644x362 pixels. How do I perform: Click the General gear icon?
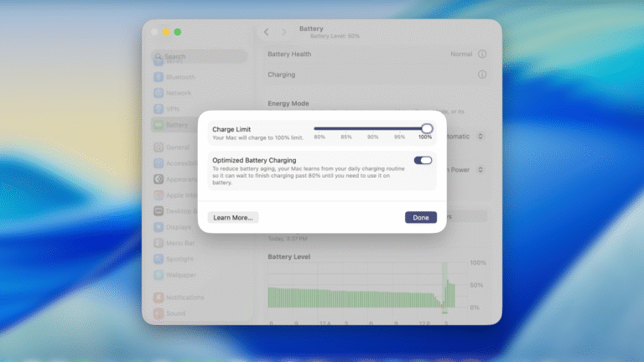(x=158, y=147)
